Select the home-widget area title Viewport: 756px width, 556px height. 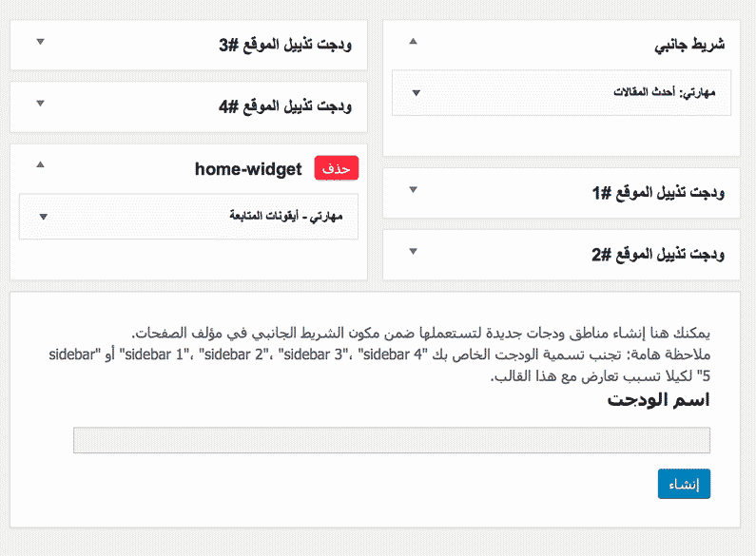pyautogui.click(x=248, y=168)
